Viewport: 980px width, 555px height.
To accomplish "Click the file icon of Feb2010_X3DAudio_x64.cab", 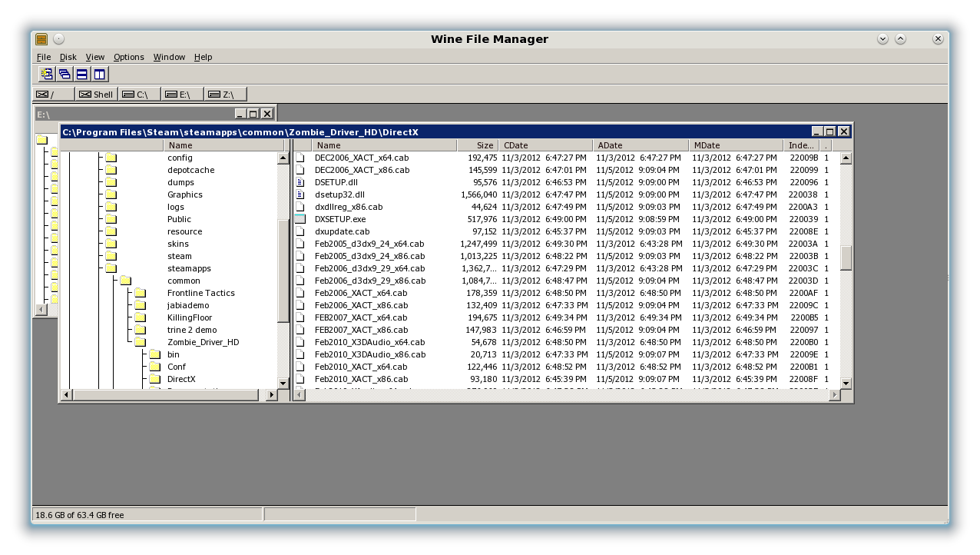I will (300, 342).
